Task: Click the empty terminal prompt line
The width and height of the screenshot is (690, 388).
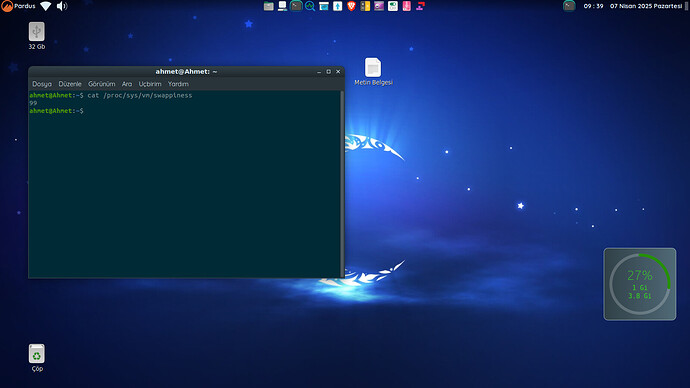Action: click(x=56, y=111)
